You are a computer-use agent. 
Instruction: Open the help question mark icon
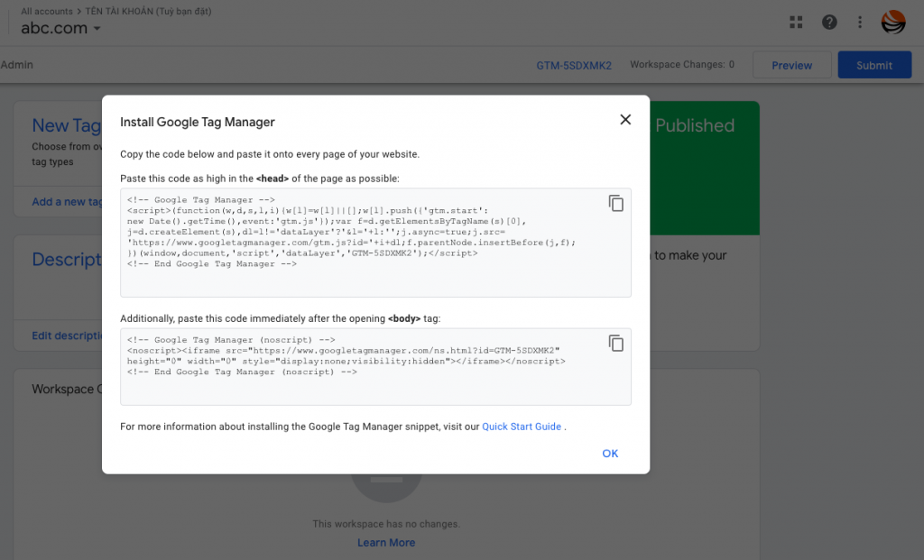click(829, 23)
